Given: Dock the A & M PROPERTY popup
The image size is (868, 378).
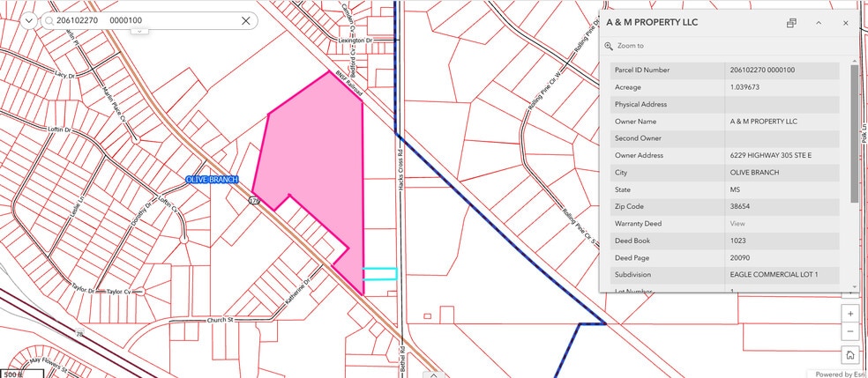Looking at the screenshot, I should [x=792, y=23].
